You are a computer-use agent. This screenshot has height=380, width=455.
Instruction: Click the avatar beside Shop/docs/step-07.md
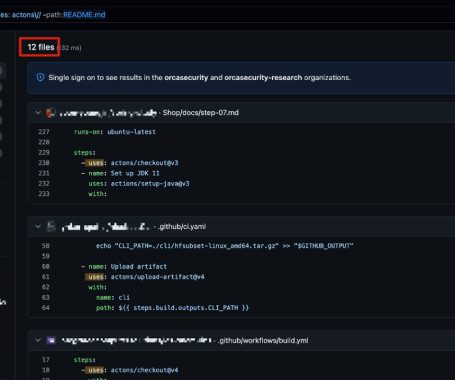(51, 113)
